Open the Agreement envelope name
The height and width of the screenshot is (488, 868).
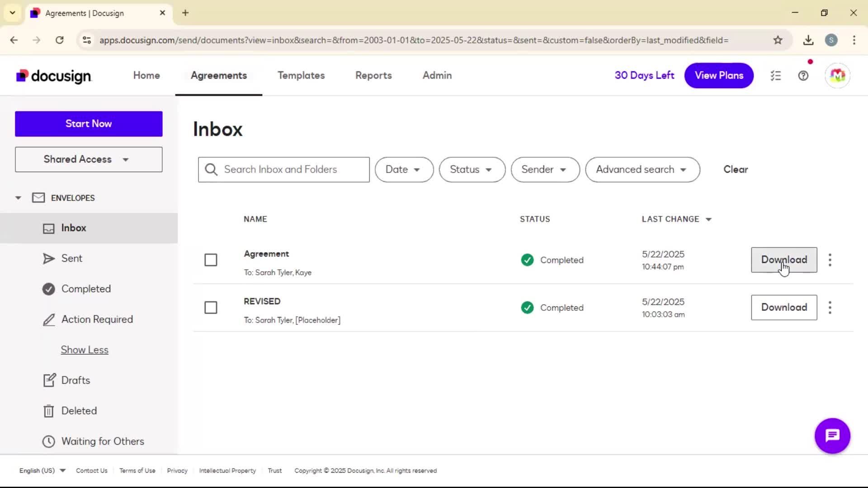click(x=266, y=254)
